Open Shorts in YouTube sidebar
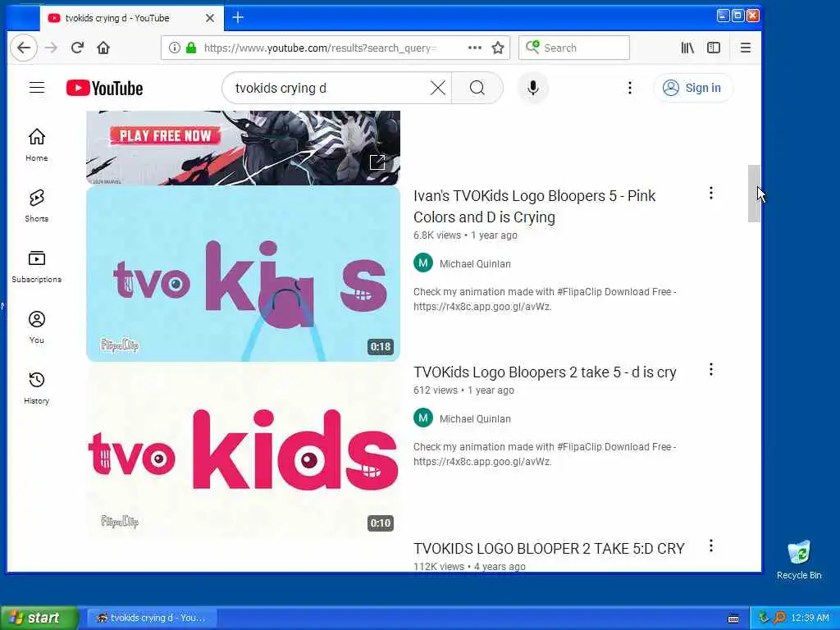Image resolution: width=840 pixels, height=630 pixels. 37,206
